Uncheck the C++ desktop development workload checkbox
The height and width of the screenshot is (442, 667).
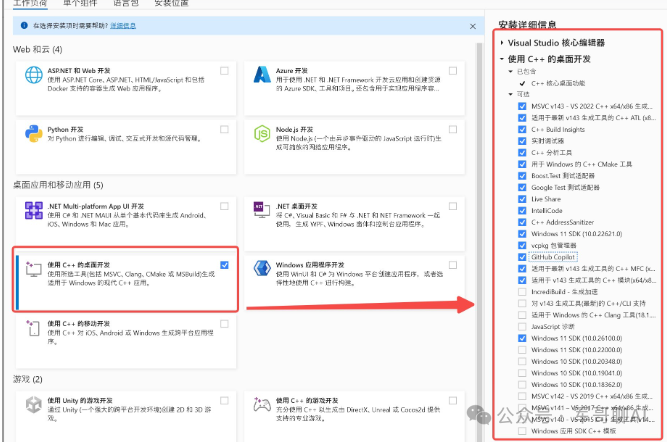pos(224,265)
